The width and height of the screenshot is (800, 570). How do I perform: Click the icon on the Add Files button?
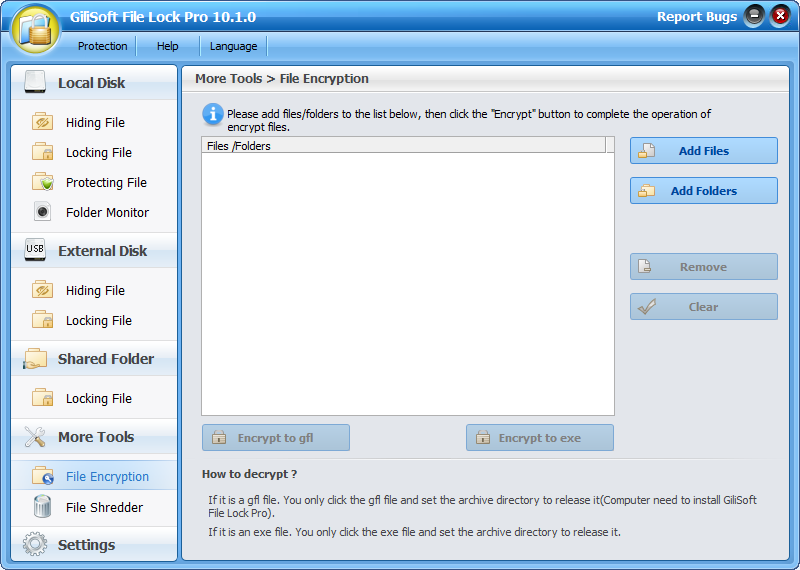tap(646, 151)
